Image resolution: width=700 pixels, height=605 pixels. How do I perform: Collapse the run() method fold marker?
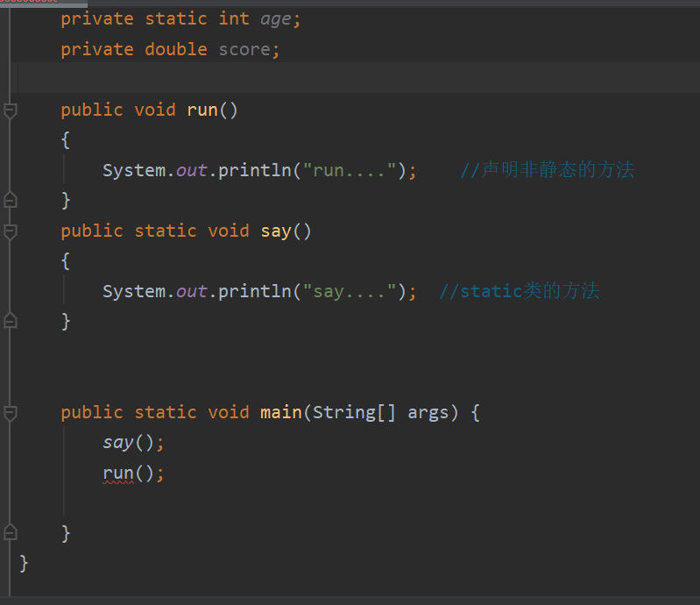coord(11,110)
